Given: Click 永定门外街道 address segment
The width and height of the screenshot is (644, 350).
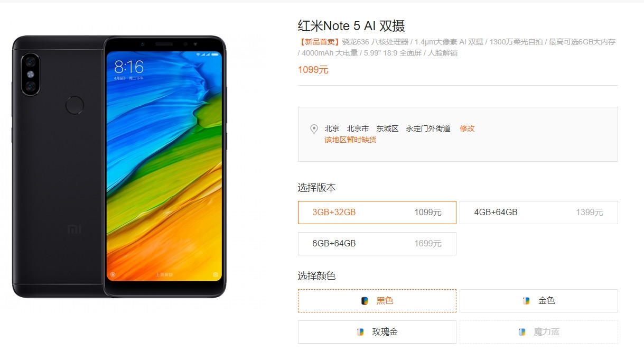Looking at the screenshot, I should pos(428,128).
